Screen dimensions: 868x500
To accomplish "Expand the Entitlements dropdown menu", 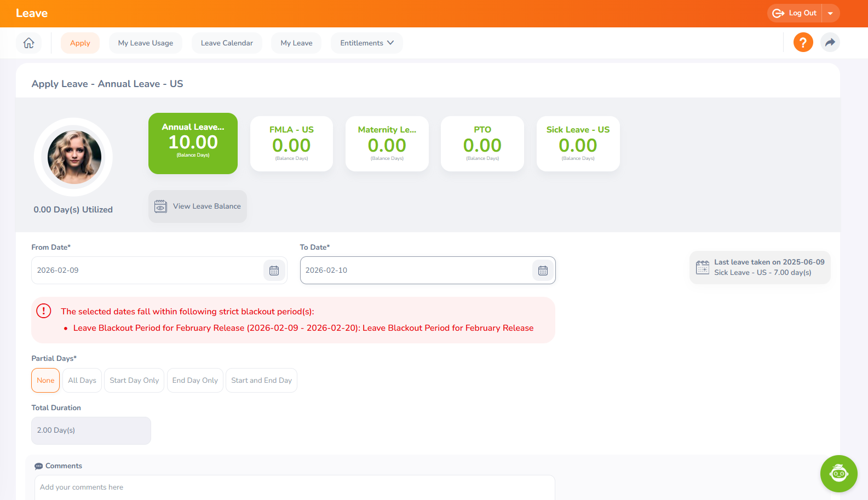I will point(366,43).
